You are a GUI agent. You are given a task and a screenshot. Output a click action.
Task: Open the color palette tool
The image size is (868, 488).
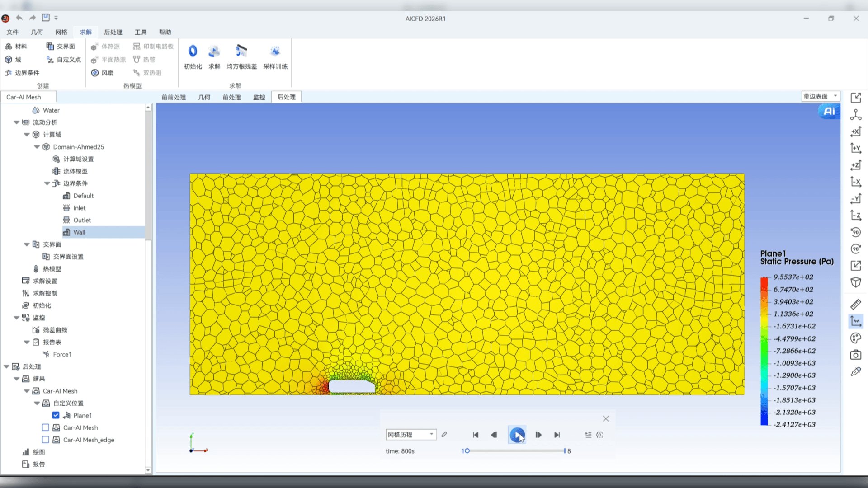click(856, 338)
